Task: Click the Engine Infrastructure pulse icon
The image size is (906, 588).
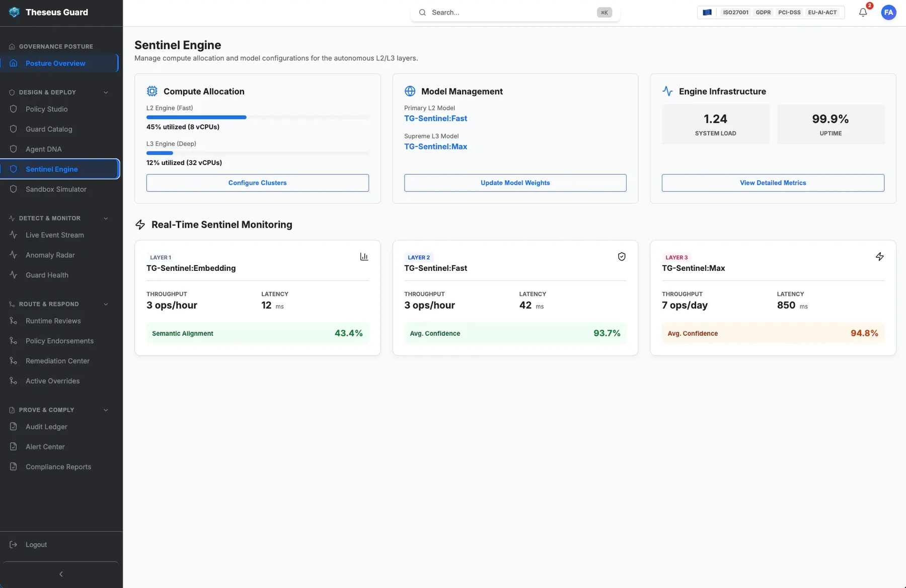Action: (x=667, y=91)
